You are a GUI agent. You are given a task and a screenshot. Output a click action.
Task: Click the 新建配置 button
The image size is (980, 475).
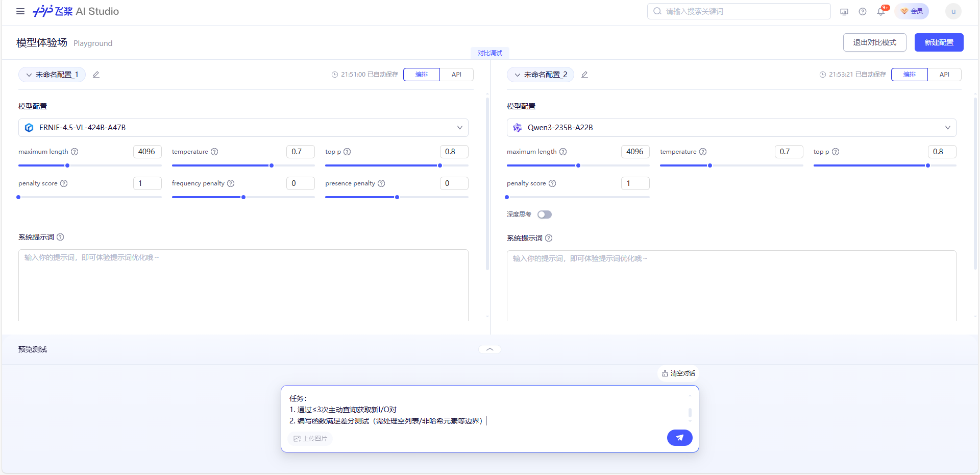click(x=939, y=42)
